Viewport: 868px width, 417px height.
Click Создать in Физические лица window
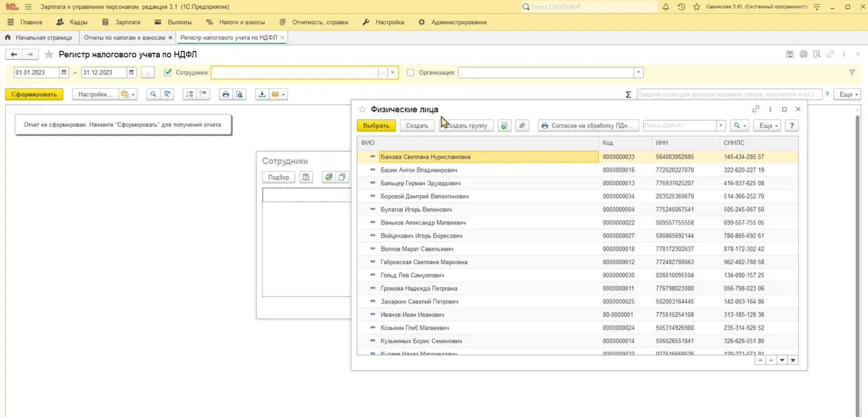click(417, 126)
